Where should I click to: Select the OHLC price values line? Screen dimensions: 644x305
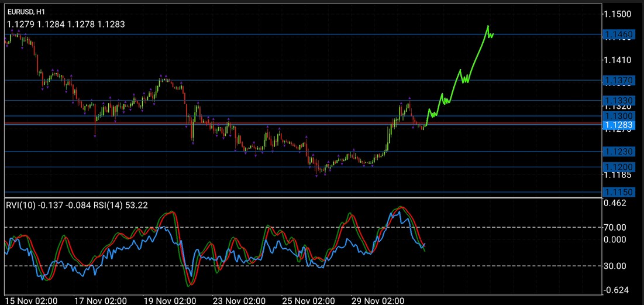pyautogui.click(x=66, y=24)
